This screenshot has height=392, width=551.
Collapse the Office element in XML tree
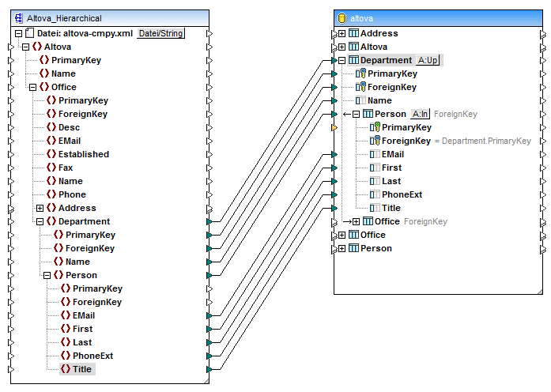coord(32,87)
